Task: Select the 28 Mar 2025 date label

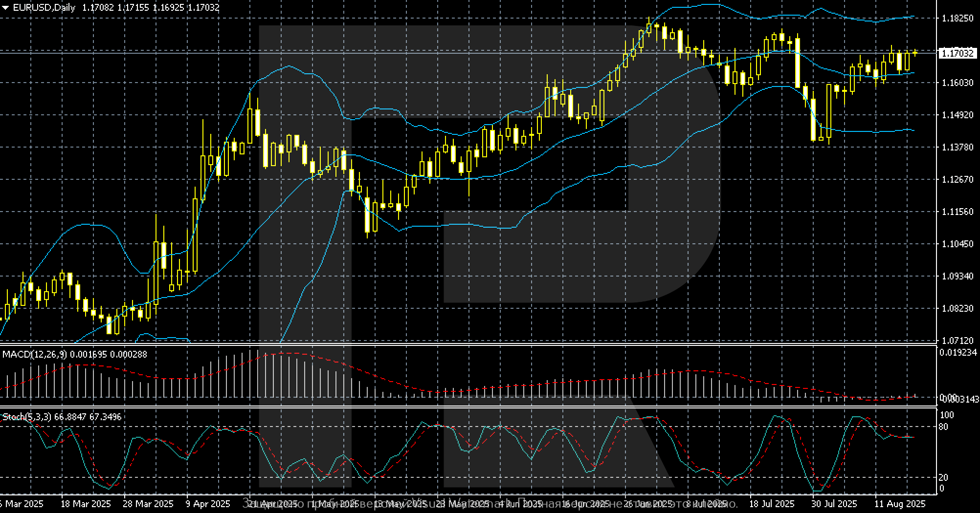Action: pos(148,504)
